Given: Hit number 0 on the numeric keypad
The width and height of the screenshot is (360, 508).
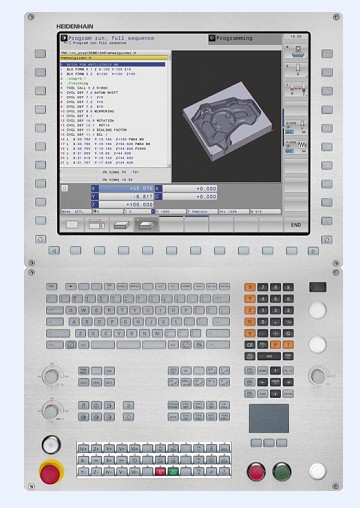Looking at the screenshot, I should [x=263, y=322].
